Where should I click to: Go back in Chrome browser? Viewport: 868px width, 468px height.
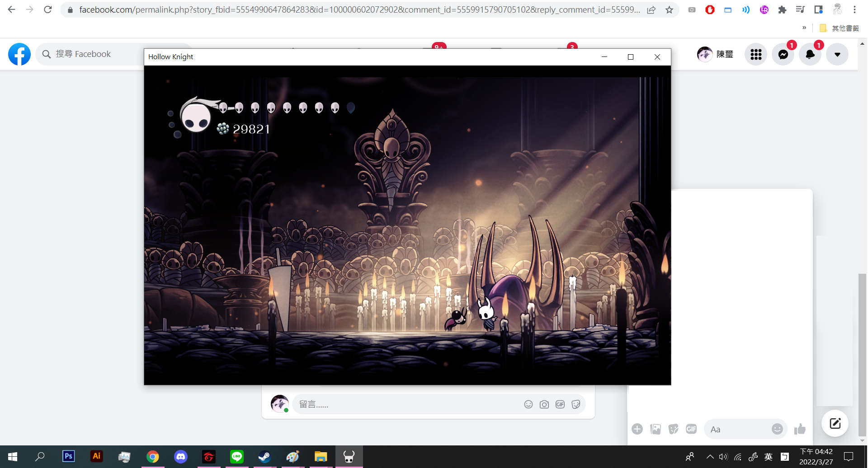pos(12,9)
